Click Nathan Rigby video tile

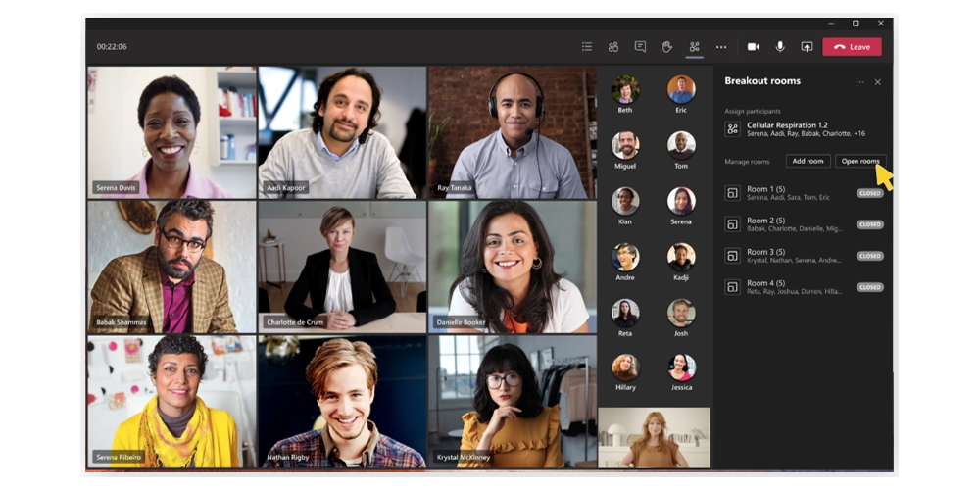(342, 402)
